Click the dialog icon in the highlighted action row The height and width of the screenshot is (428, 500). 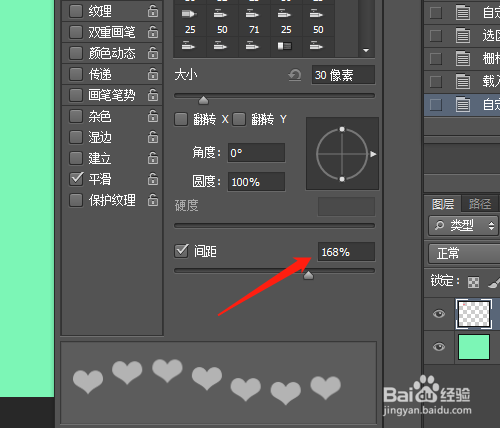(463, 104)
